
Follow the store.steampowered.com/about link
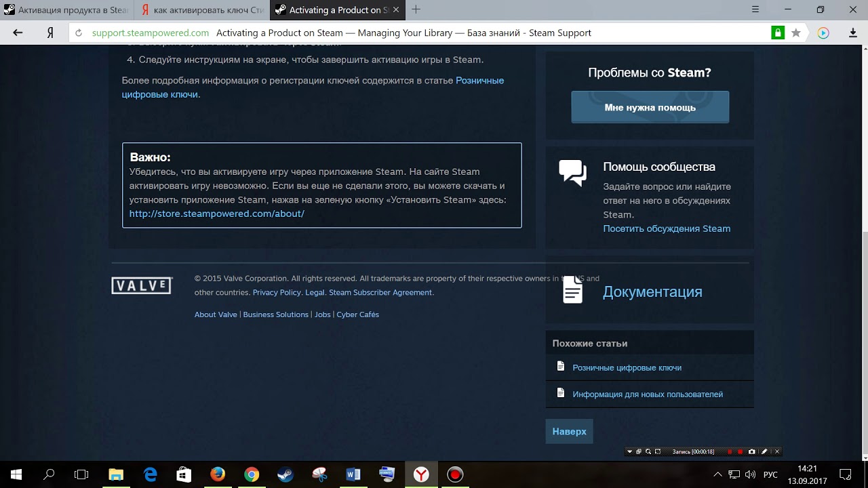217,213
